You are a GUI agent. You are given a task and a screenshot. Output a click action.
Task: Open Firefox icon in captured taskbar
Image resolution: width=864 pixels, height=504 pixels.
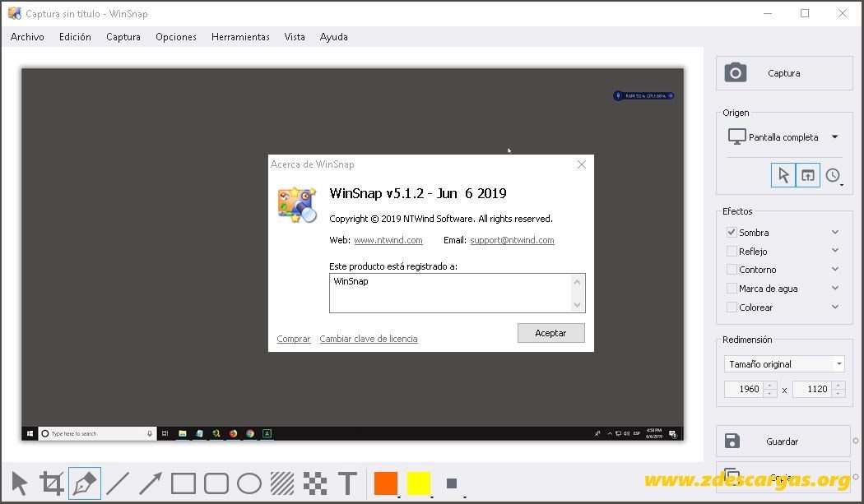point(233,433)
